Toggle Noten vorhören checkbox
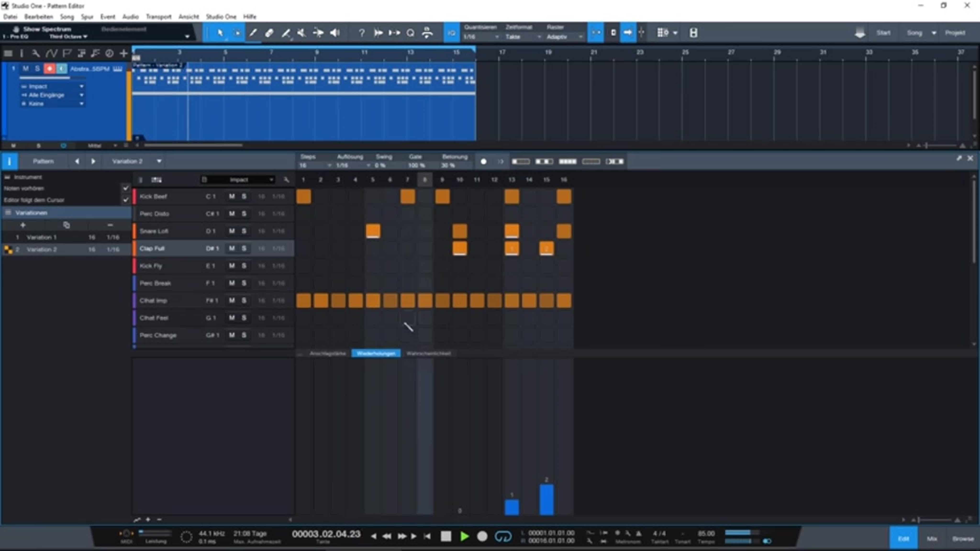The image size is (980, 551). tap(126, 188)
